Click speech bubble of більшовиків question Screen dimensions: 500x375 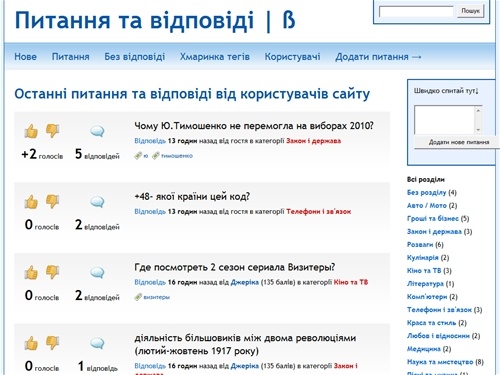pos(97,343)
